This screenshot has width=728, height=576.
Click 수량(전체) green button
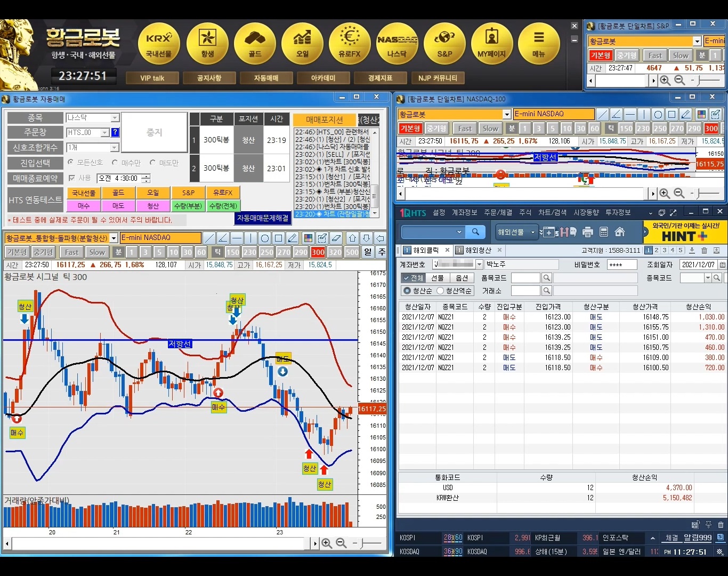pyautogui.click(x=223, y=206)
